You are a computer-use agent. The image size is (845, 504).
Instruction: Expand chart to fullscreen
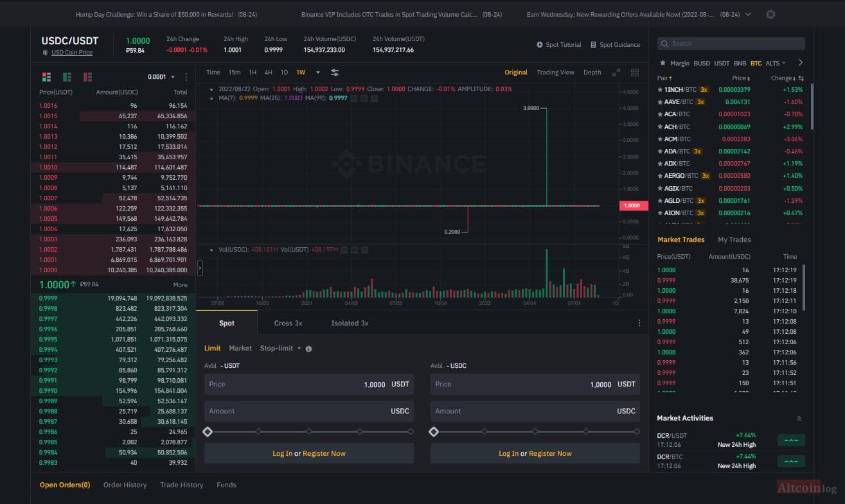tap(616, 73)
